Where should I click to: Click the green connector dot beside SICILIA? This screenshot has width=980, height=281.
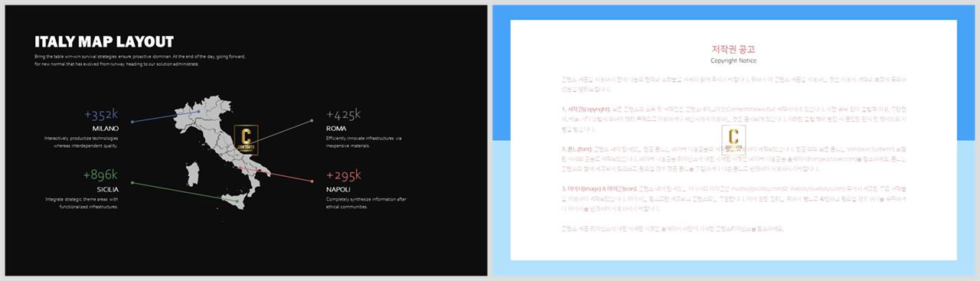pyautogui.click(x=132, y=182)
